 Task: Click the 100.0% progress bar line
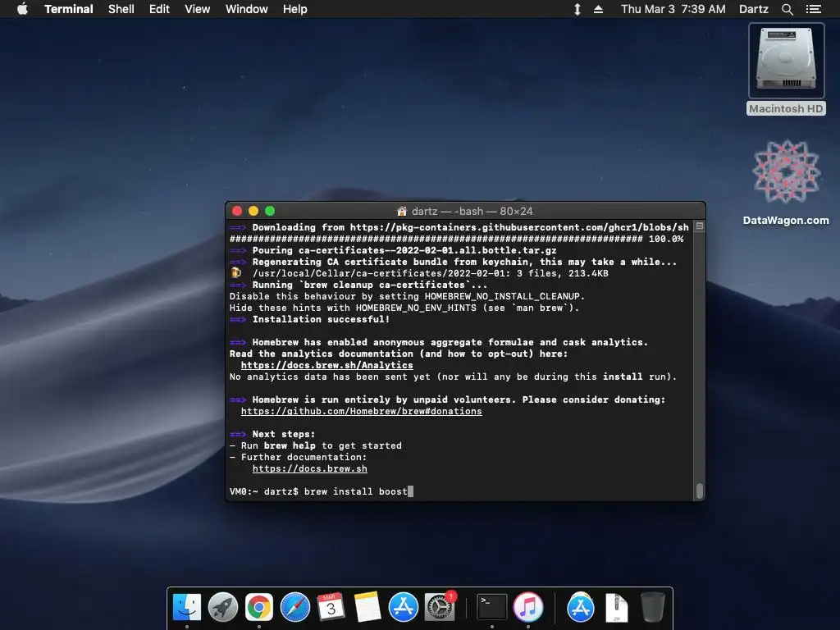(x=456, y=239)
